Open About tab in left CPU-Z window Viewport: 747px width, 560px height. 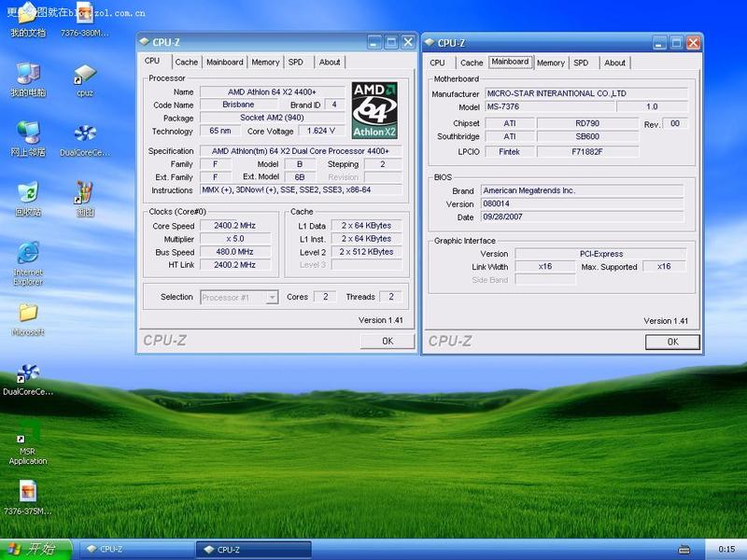pyautogui.click(x=330, y=62)
